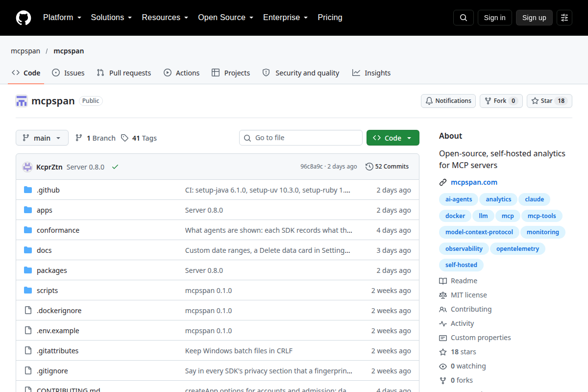Viewport: 588px width, 392px height.
Task: Click the mcpspan repository avatar icon
Action: [22, 101]
